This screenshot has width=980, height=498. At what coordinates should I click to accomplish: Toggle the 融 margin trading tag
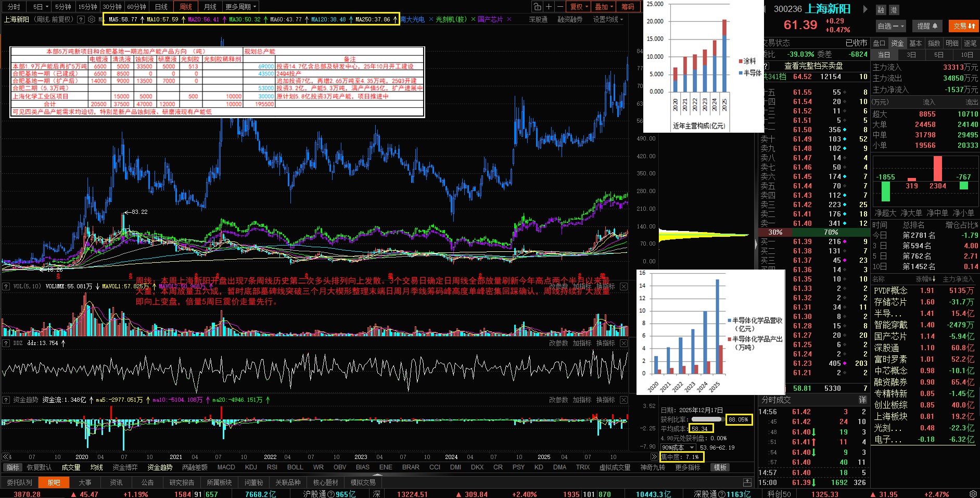[x=881, y=9]
